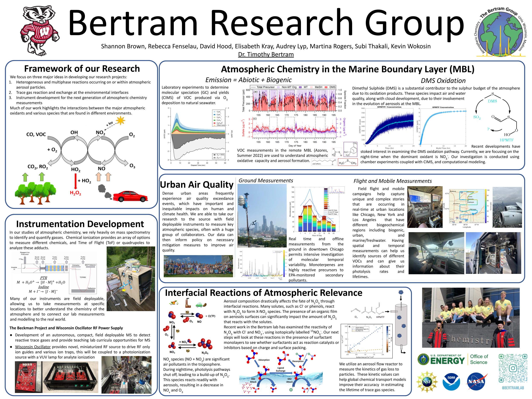Click the field instrument box on deck photo
This screenshot has height=399, width=532.
click(131, 279)
